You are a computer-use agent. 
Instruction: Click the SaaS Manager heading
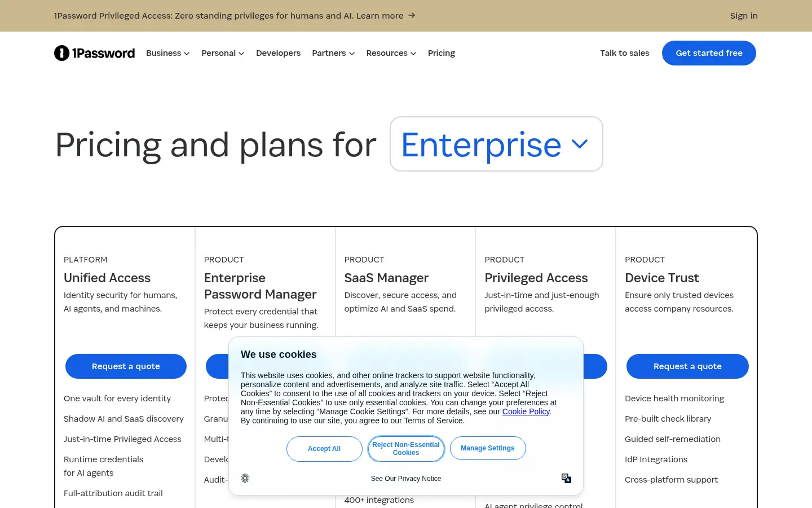[386, 278]
